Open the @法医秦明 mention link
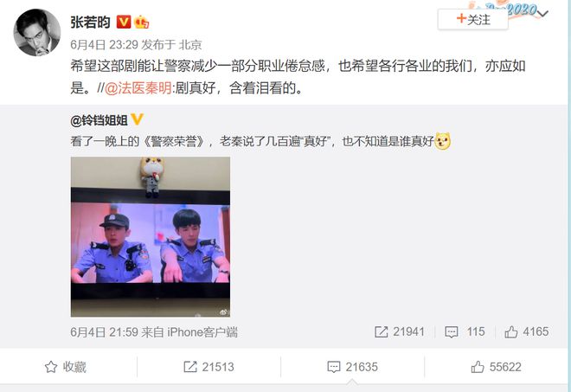 pyautogui.click(x=138, y=88)
